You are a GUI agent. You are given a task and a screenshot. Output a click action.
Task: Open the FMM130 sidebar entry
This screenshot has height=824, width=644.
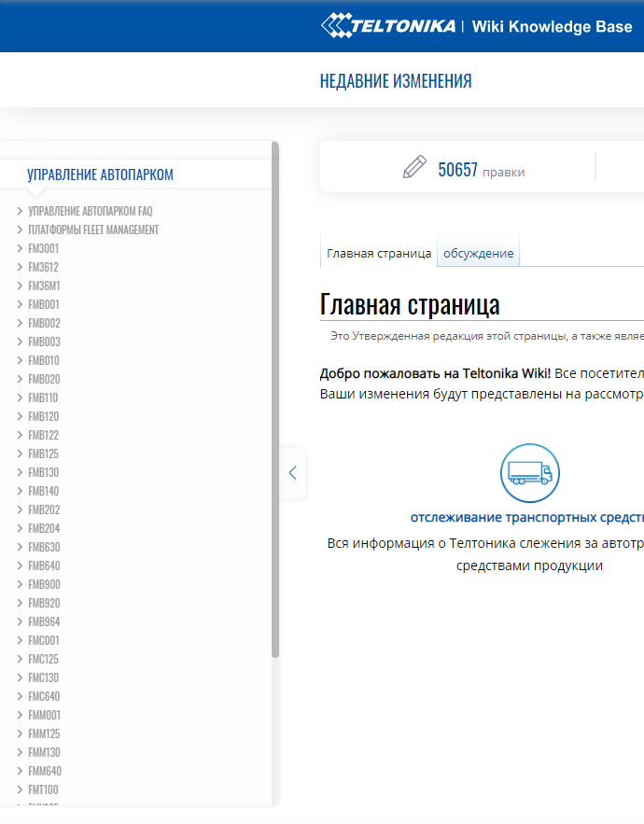pos(45,752)
